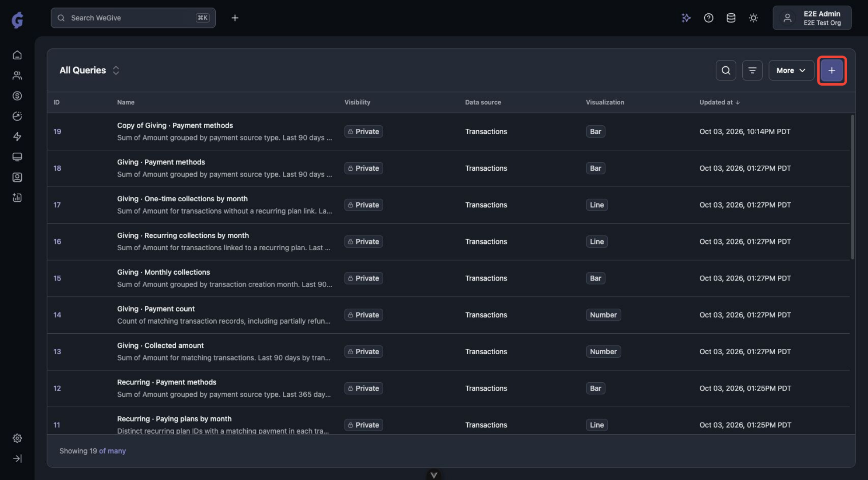Click the Name column header
This screenshot has height=480, width=868.
[126, 102]
